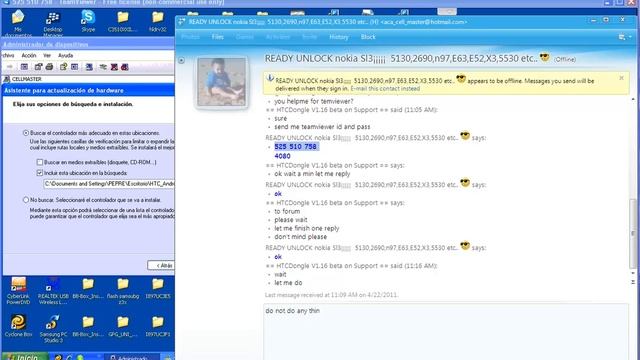Click 'send me teamviewer id and pass' message
Screen dimensions: 640x360
[322, 127]
